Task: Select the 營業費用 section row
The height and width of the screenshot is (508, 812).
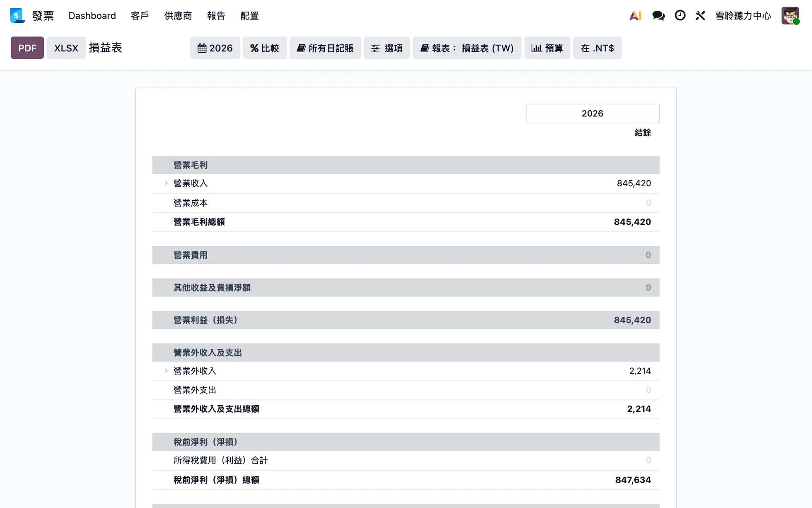Action: pyautogui.click(x=406, y=255)
